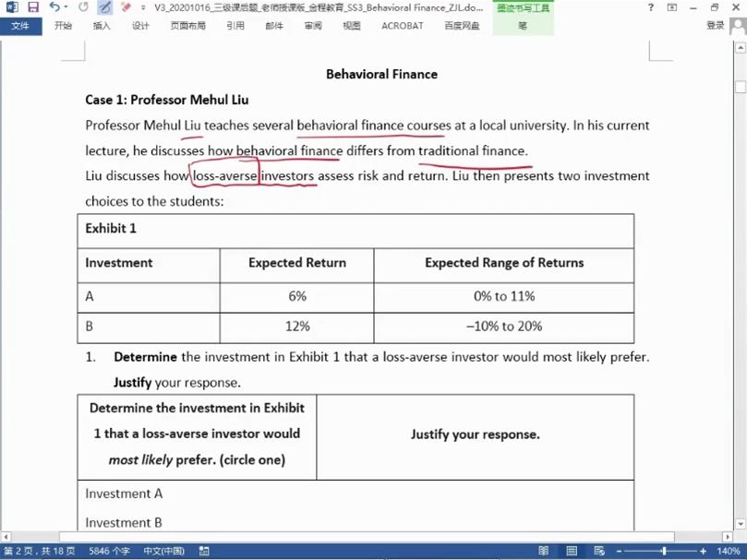Click the zoom slider handle
The width and height of the screenshot is (747, 560).
(x=664, y=551)
